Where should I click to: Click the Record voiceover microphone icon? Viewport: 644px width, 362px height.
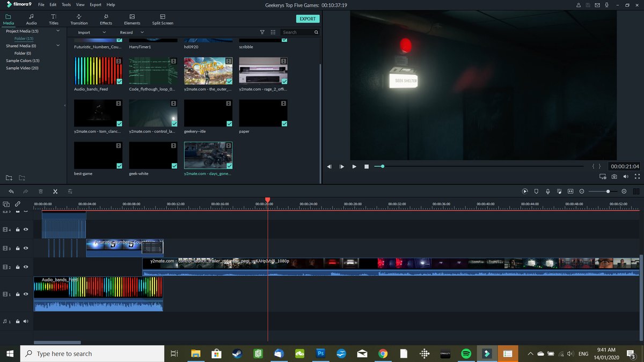tap(548, 191)
